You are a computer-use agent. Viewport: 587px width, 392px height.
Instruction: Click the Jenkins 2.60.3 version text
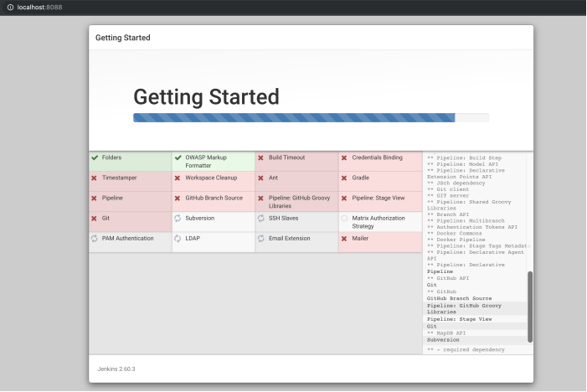pyautogui.click(x=116, y=369)
